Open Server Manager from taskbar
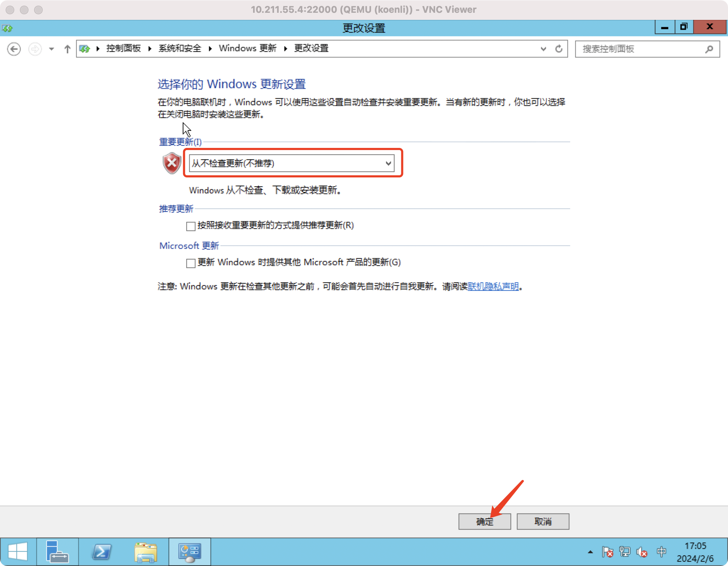The height and width of the screenshot is (566, 728). point(57,552)
